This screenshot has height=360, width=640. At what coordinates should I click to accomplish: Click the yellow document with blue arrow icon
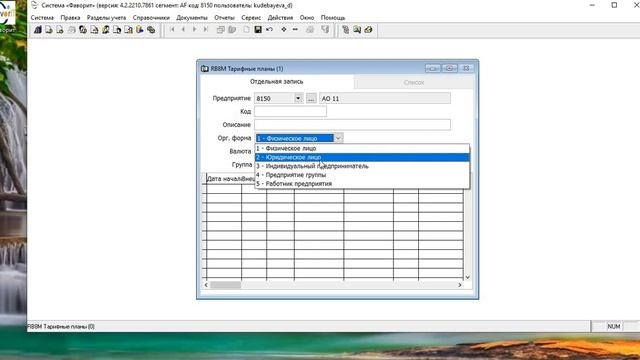pyautogui.click(x=140, y=30)
